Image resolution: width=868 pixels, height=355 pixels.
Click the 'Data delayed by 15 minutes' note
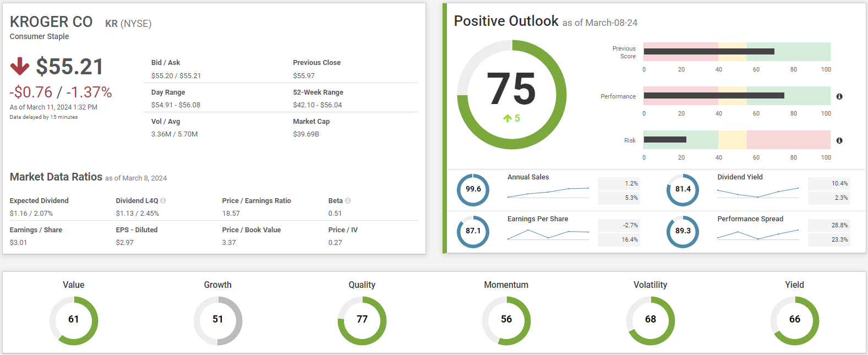(x=43, y=117)
